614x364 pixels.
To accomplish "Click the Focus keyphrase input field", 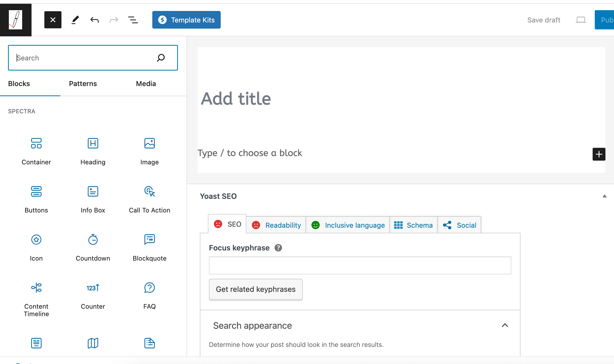I will [x=360, y=265].
